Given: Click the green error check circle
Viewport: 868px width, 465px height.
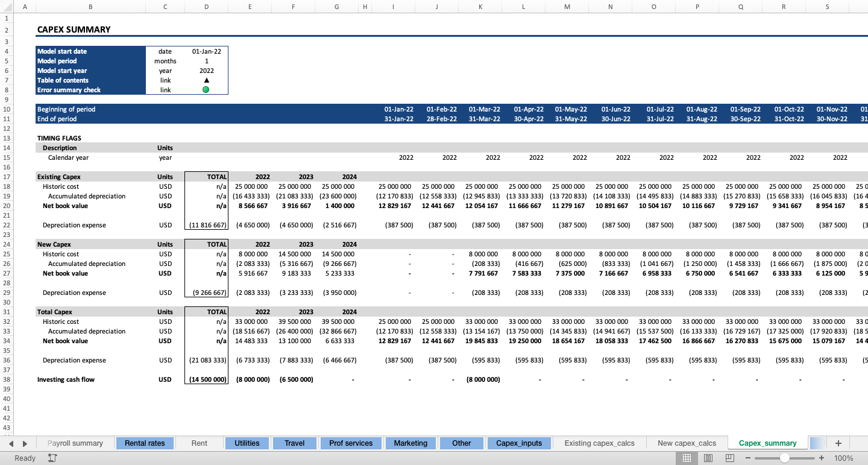Looking at the screenshot, I should coord(206,90).
